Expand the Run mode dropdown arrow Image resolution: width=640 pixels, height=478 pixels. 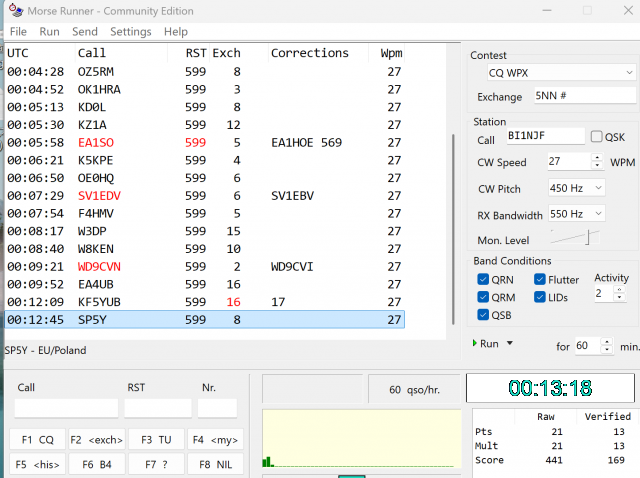[x=510, y=343]
